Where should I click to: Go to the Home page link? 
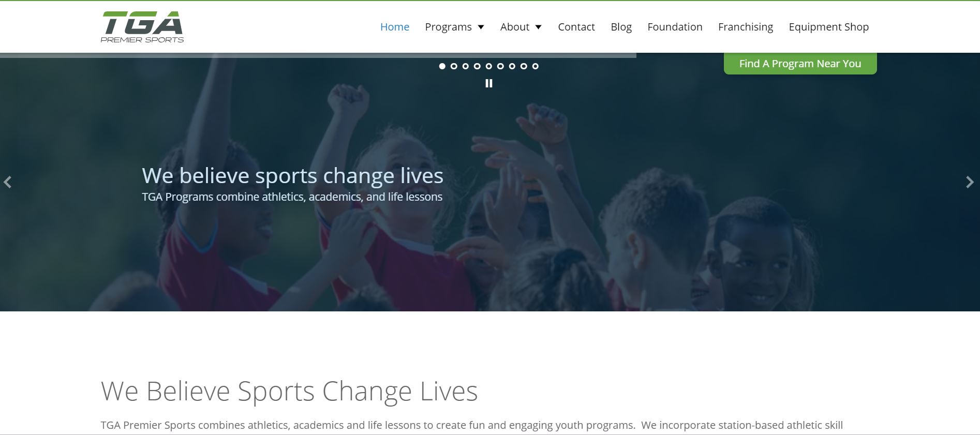tap(395, 27)
